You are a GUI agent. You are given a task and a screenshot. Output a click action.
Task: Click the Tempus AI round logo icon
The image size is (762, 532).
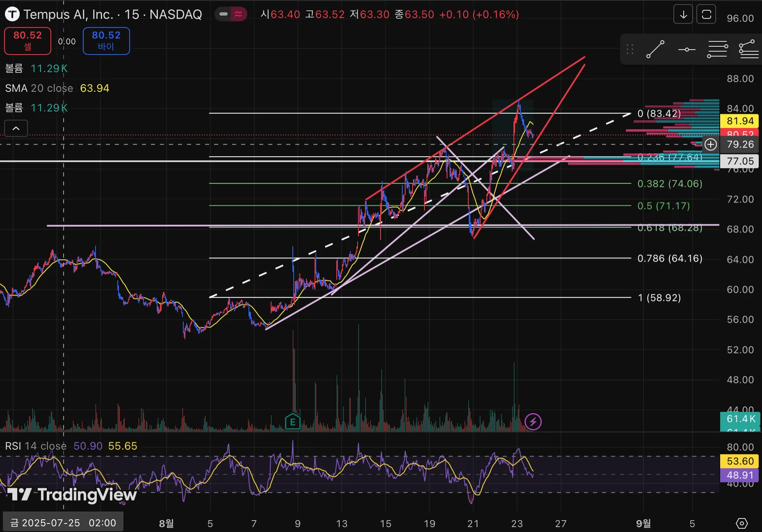[x=12, y=14]
